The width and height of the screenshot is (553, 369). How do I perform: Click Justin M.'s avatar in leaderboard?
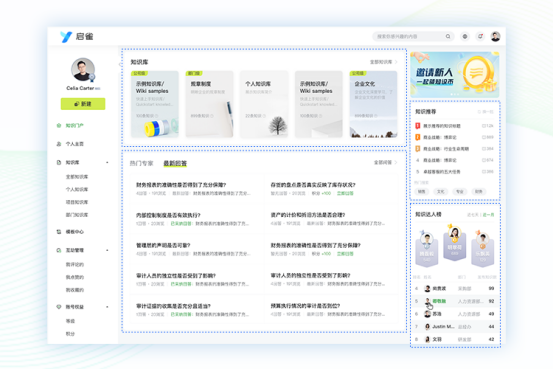tap(427, 327)
